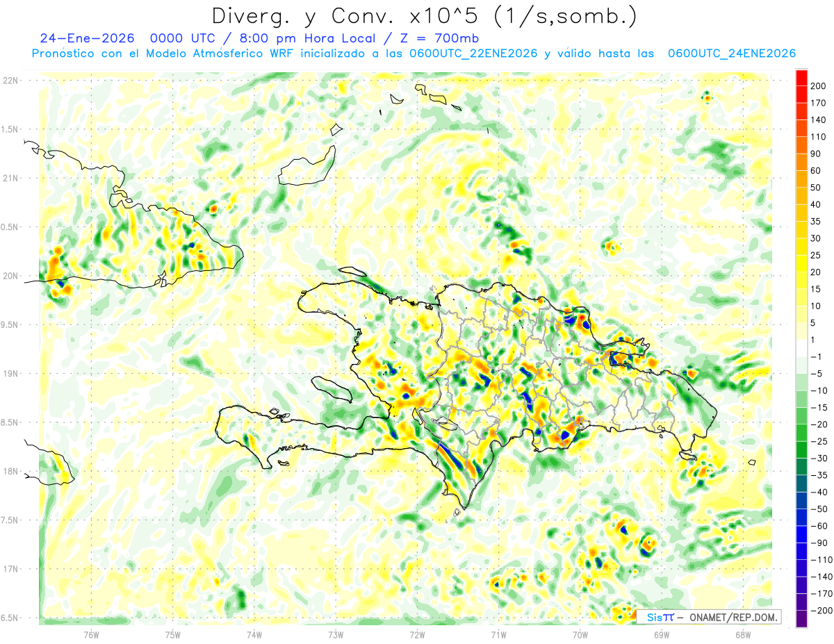834x644 pixels.
Task: Click the '-35' label on the color scale
Action: coord(820,475)
